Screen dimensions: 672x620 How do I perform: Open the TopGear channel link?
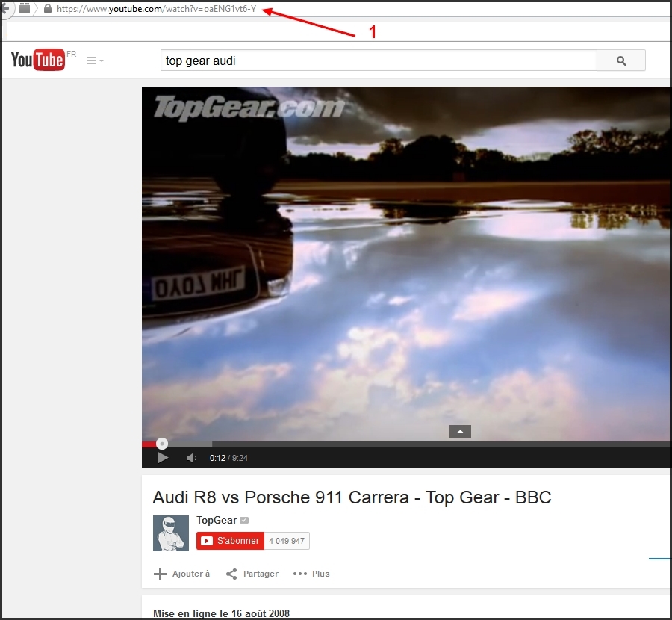216,520
